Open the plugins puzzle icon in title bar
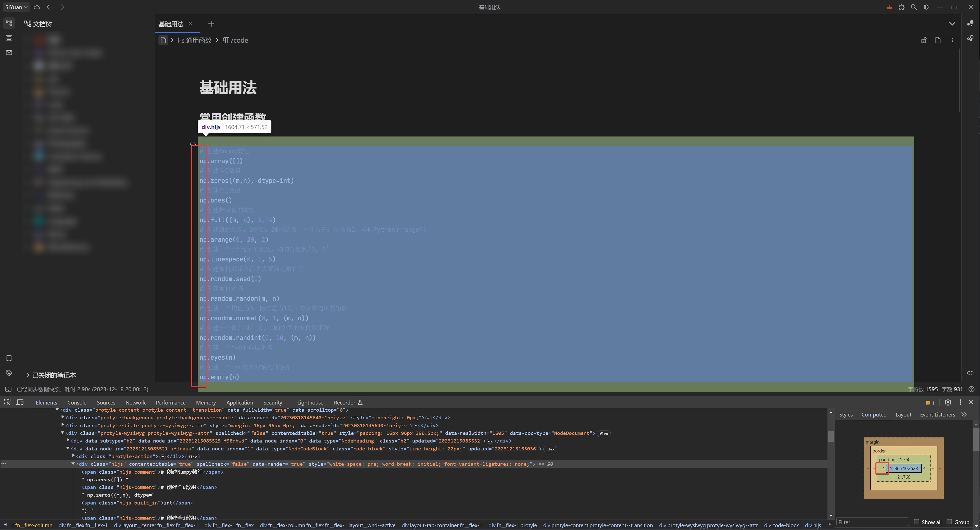Image resolution: width=980 pixels, height=530 pixels. click(901, 7)
